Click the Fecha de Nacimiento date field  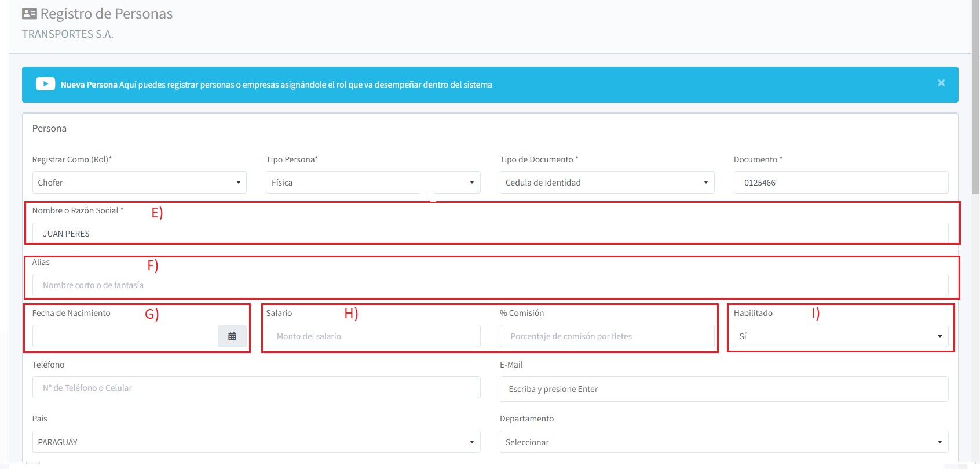(125, 336)
